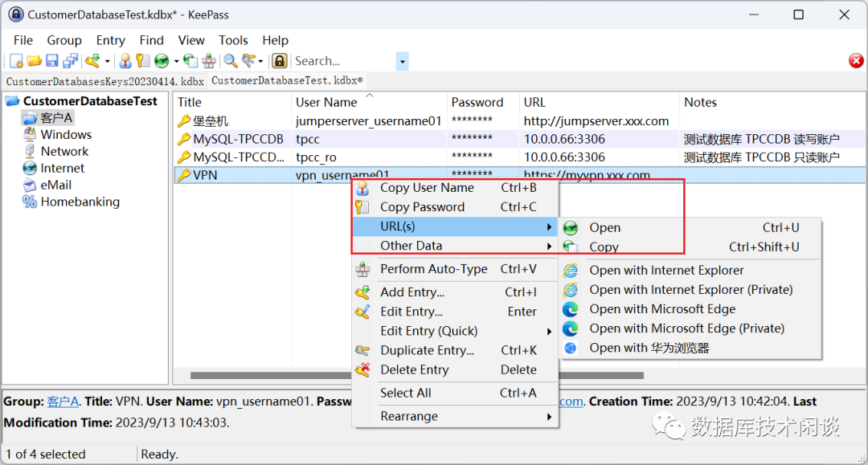
Task: Sort by Password column header
Action: (x=483, y=102)
